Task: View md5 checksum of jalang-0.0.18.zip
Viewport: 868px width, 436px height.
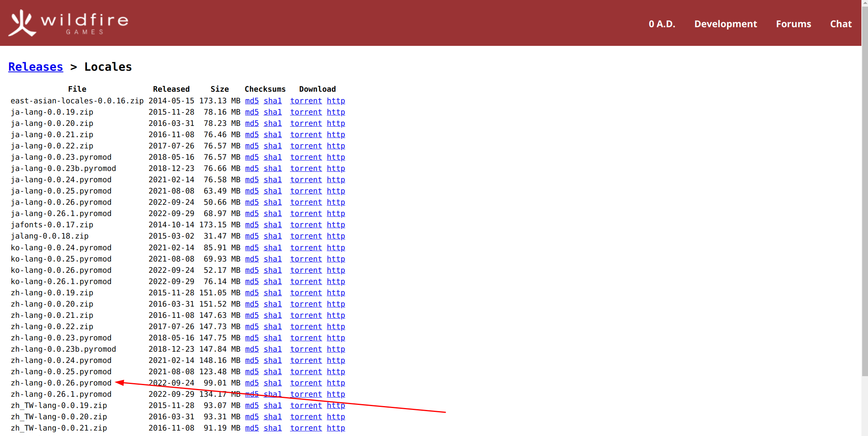Action: (x=252, y=236)
